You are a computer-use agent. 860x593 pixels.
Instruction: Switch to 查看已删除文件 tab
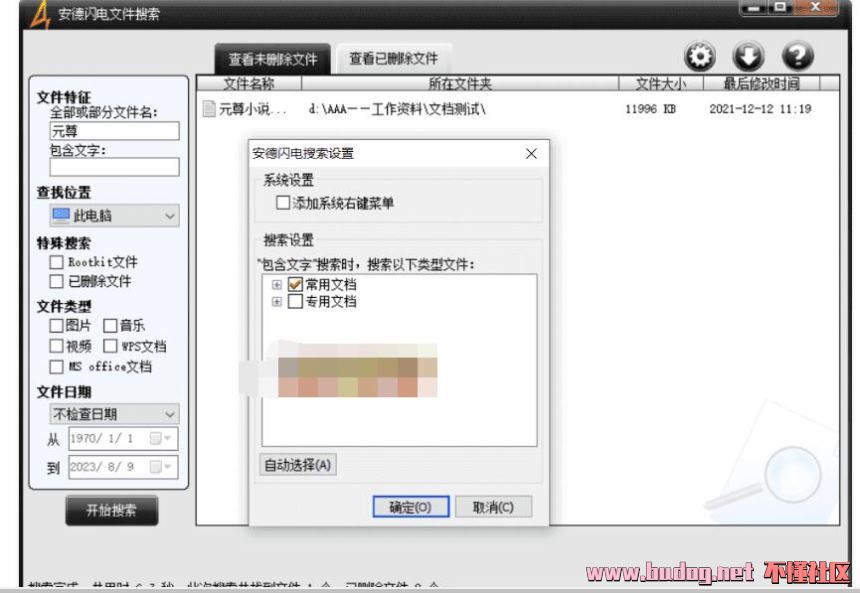(394, 59)
